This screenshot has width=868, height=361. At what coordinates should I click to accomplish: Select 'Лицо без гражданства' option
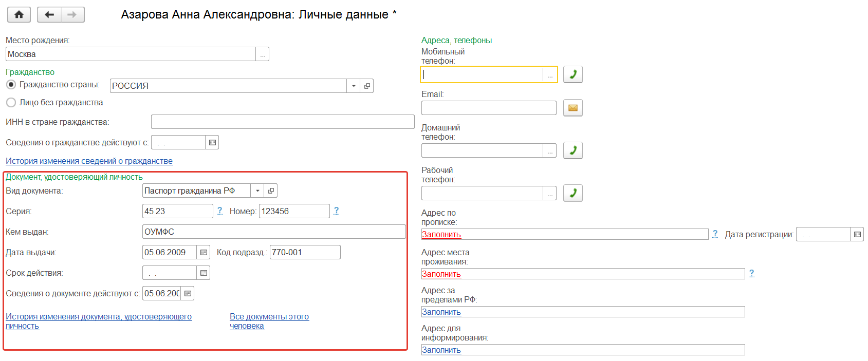coord(11,103)
